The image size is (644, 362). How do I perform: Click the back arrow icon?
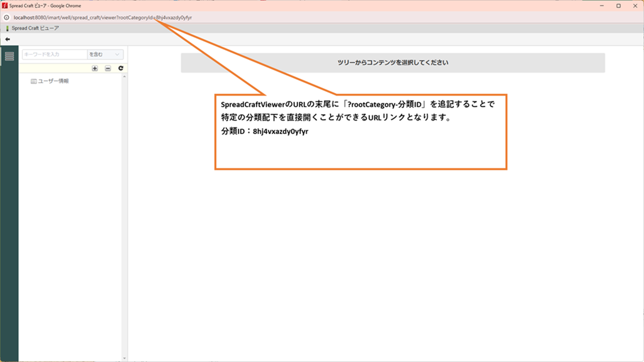coord(8,39)
